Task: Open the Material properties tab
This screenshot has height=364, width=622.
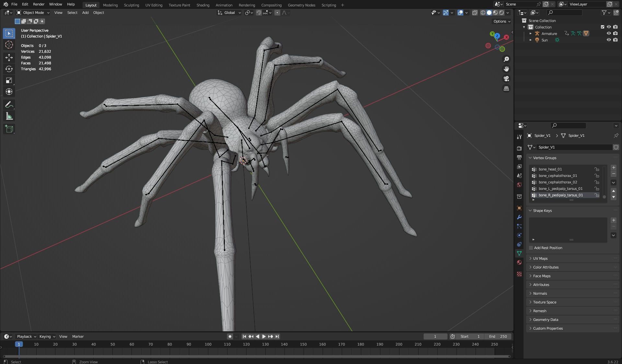Action: (519, 262)
